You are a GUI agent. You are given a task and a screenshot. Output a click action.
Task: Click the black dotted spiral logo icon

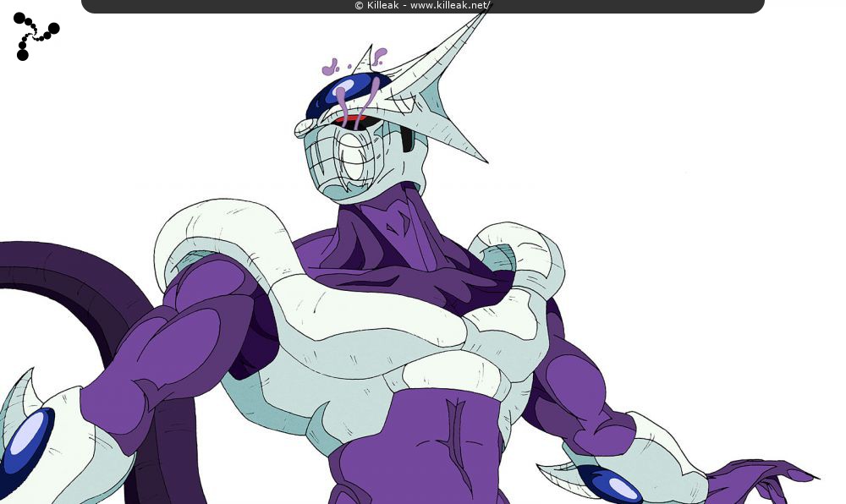[x=36, y=36]
